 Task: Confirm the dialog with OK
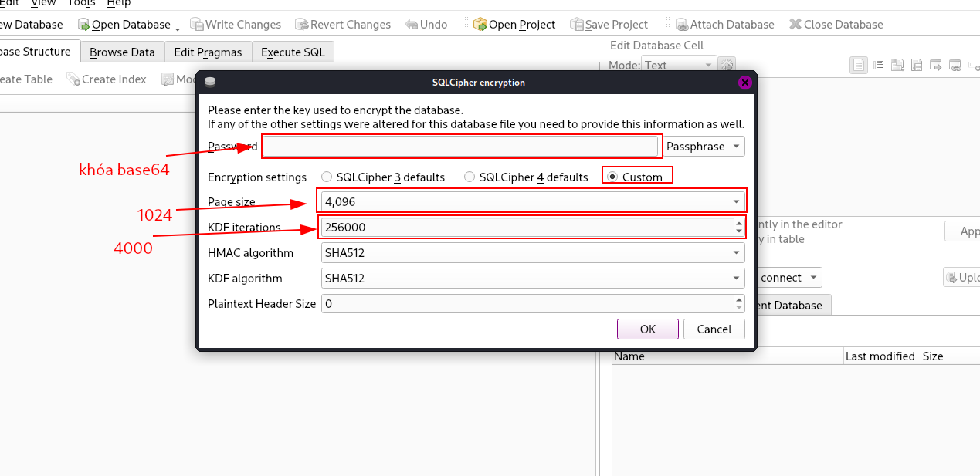(648, 329)
